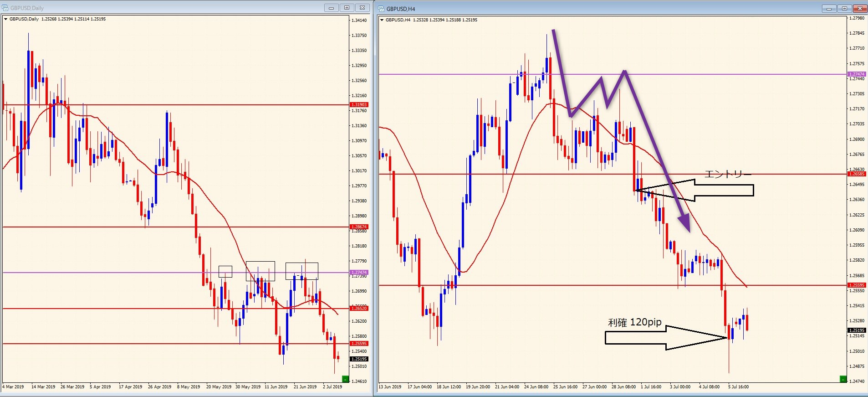Image resolution: width=868 pixels, height=397 pixels.
Task: Click the green square in H4 chart corner
Action: 843,379
